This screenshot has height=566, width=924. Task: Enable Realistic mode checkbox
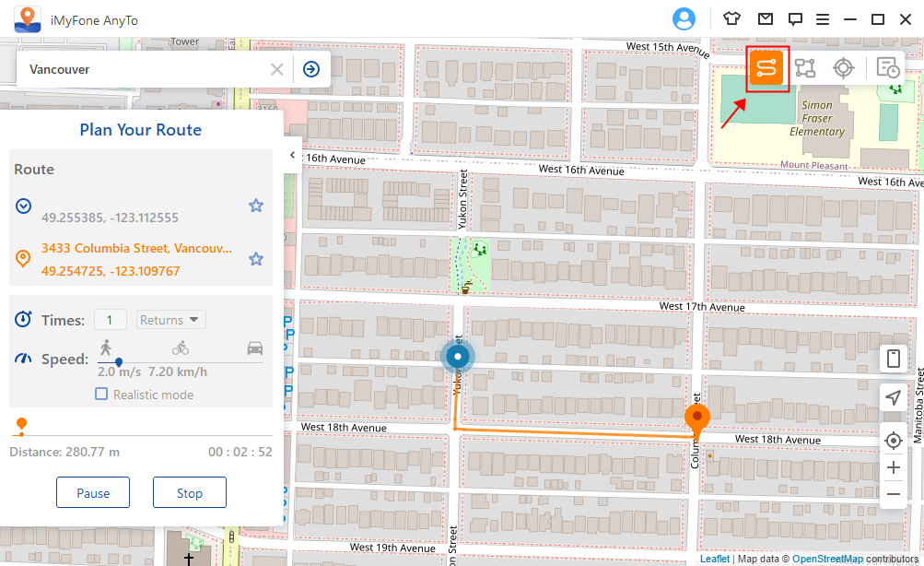point(102,395)
